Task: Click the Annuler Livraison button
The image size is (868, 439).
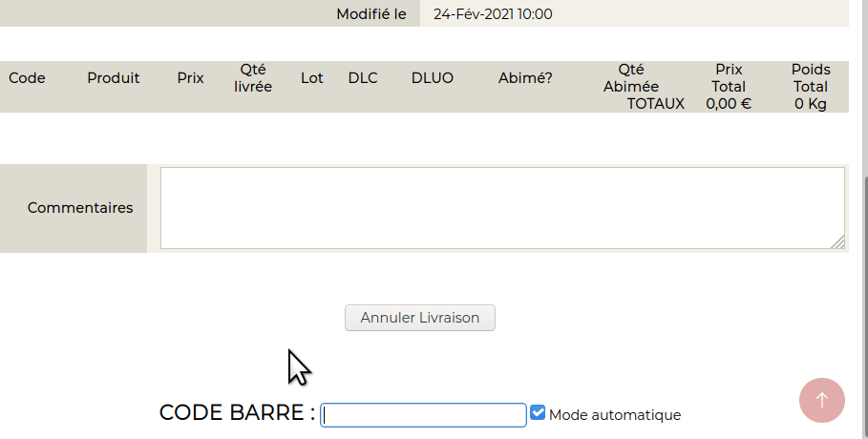Action: [419, 318]
